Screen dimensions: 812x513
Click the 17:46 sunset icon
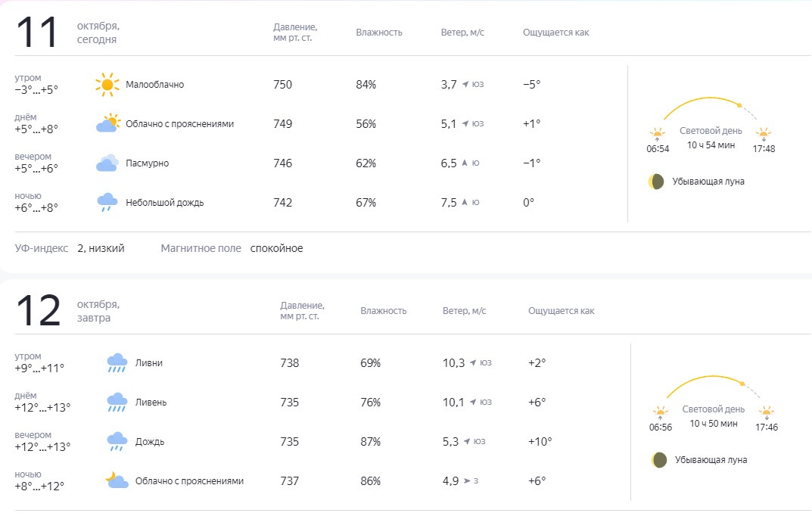[766, 412]
